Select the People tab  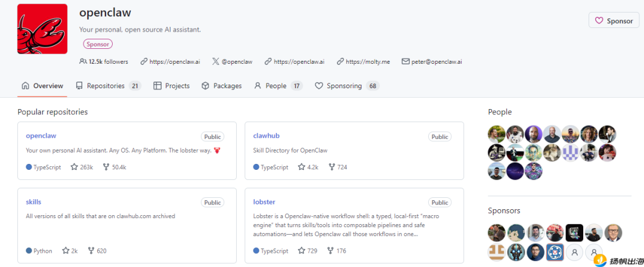[x=277, y=86]
